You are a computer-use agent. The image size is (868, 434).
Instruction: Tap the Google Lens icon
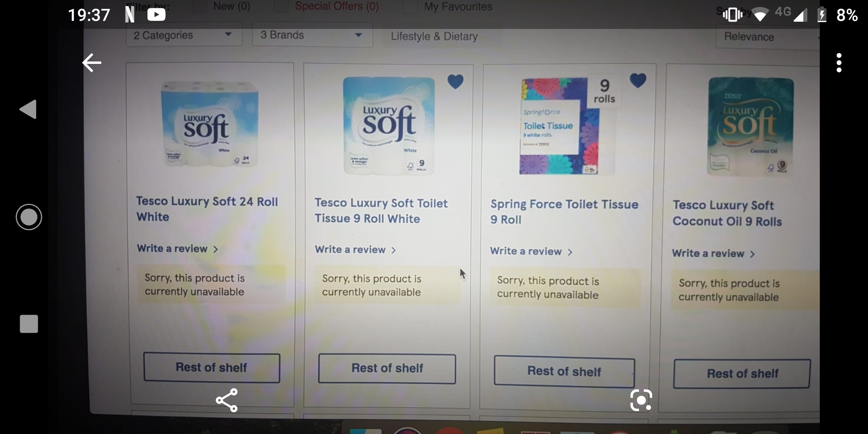tap(641, 400)
